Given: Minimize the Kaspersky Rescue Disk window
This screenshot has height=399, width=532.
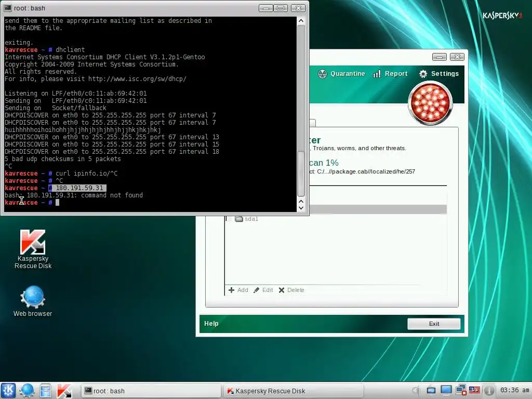Looking at the screenshot, I should (440, 57).
